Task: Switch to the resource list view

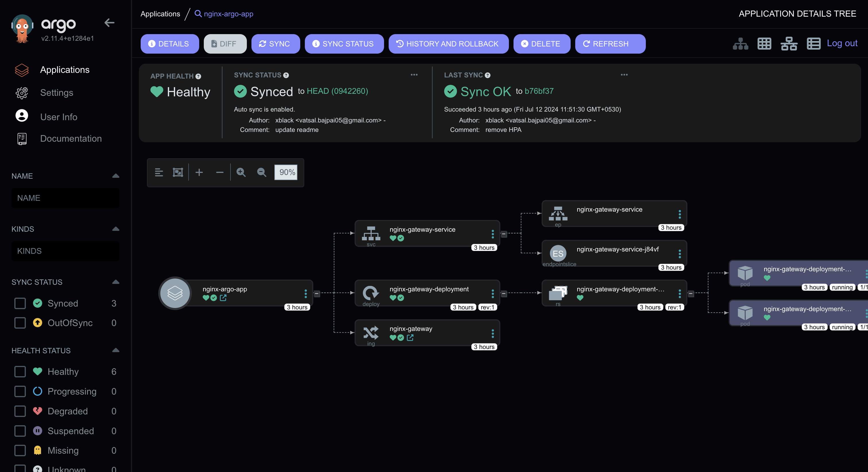Action: [x=813, y=44]
